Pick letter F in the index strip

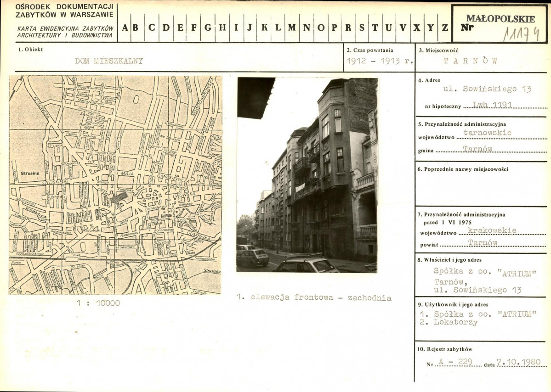[193, 28]
